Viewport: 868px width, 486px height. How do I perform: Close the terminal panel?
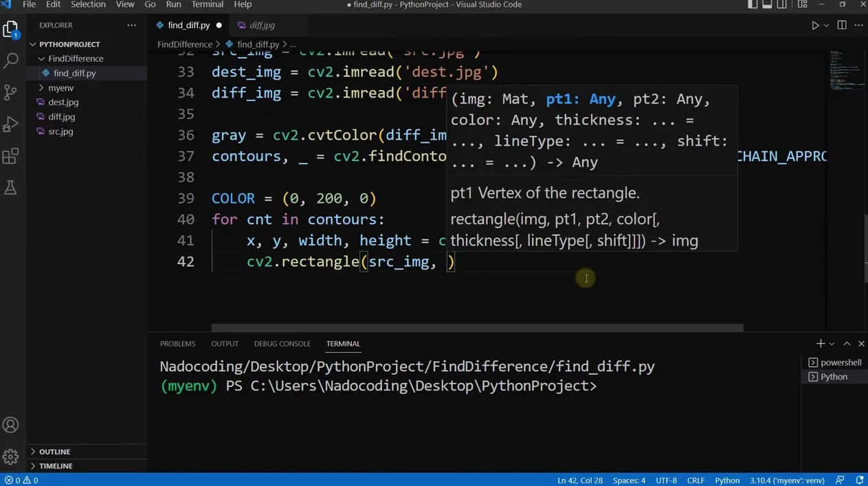[861, 344]
